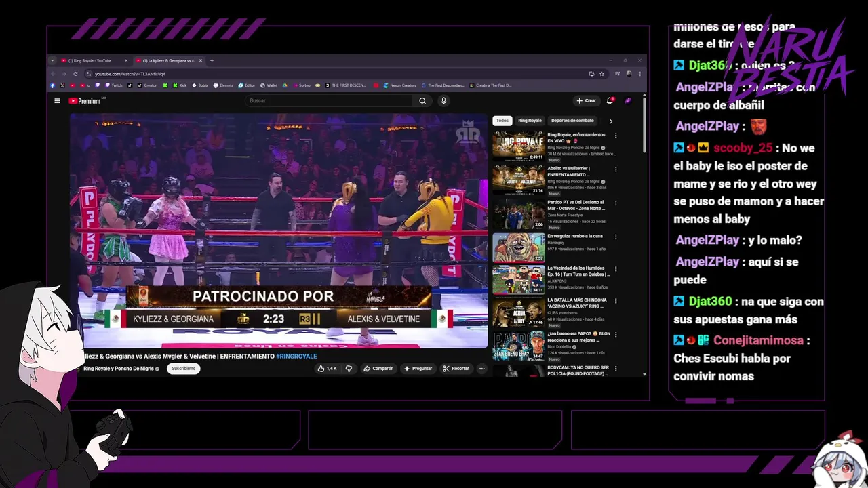Click the boxing match video player

pos(279,230)
